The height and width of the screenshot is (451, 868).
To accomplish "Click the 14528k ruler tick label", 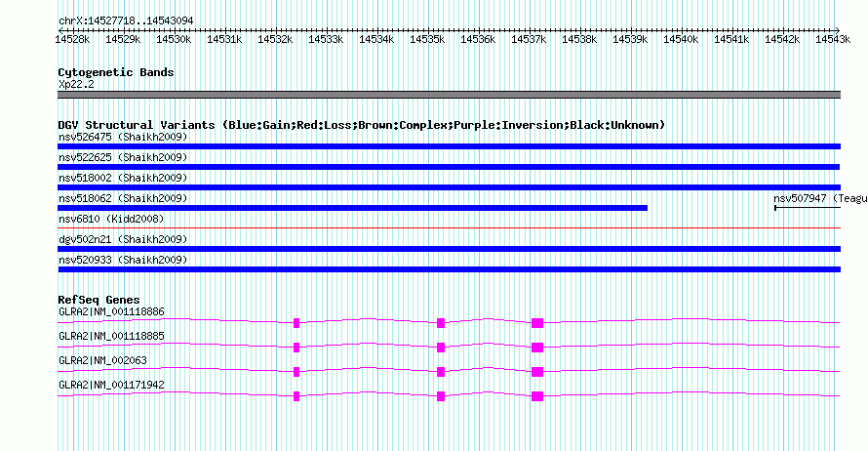I will tap(72, 39).
